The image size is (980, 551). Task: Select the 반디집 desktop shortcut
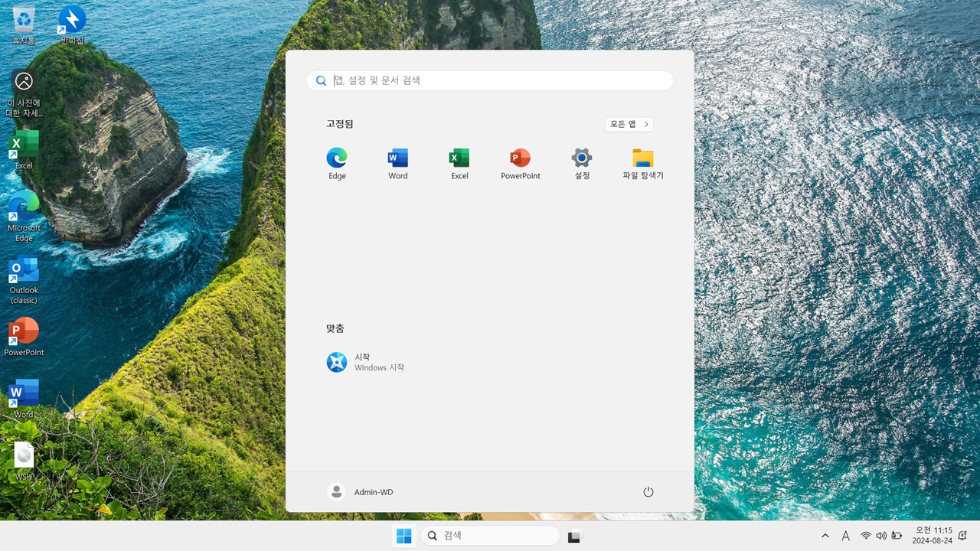tap(72, 25)
